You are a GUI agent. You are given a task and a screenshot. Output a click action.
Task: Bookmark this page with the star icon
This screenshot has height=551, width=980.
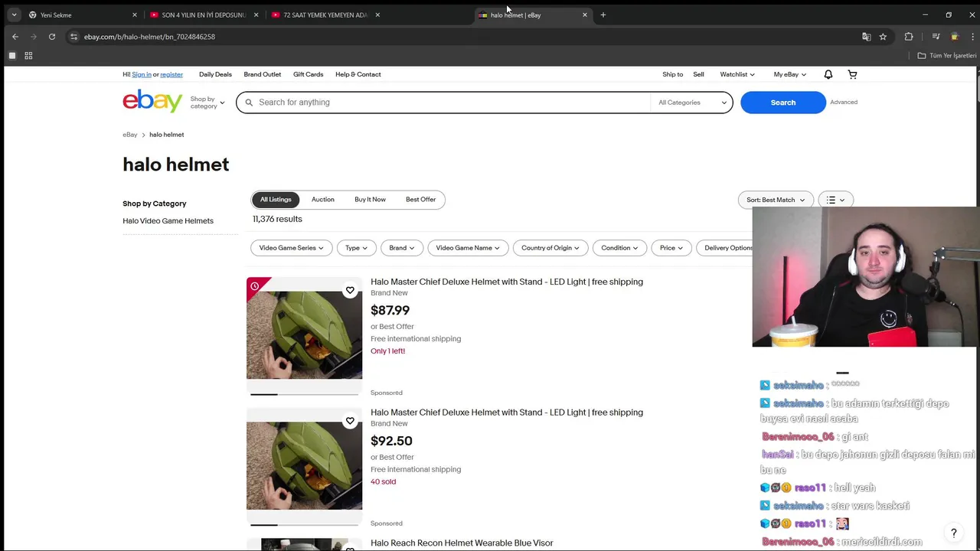click(883, 37)
